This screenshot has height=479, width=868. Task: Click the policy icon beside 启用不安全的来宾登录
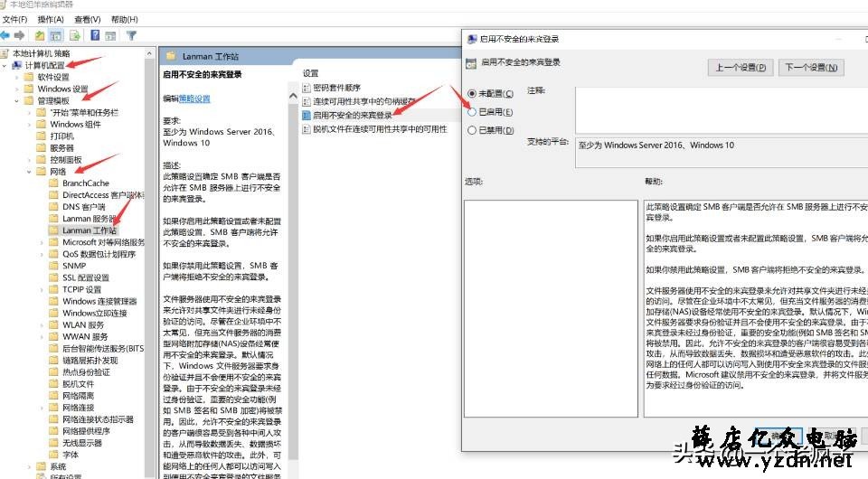(307, 115)
